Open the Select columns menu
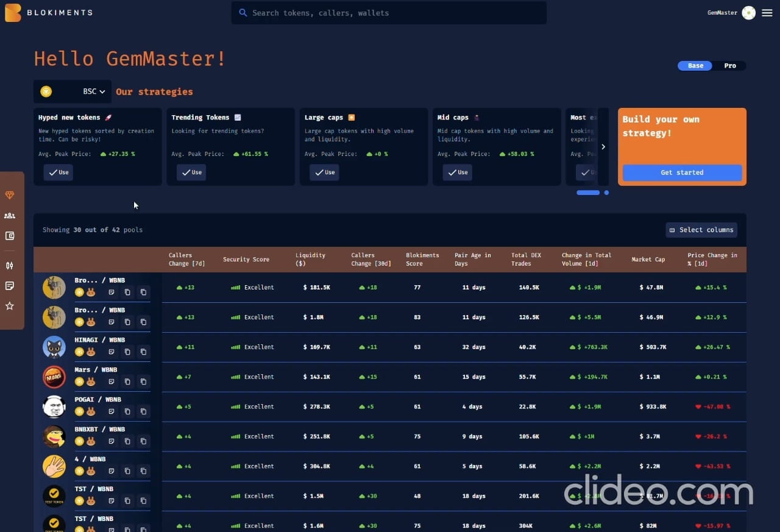Image resolution: width=780 pixels, height=532 pixels. pos(701,230)
